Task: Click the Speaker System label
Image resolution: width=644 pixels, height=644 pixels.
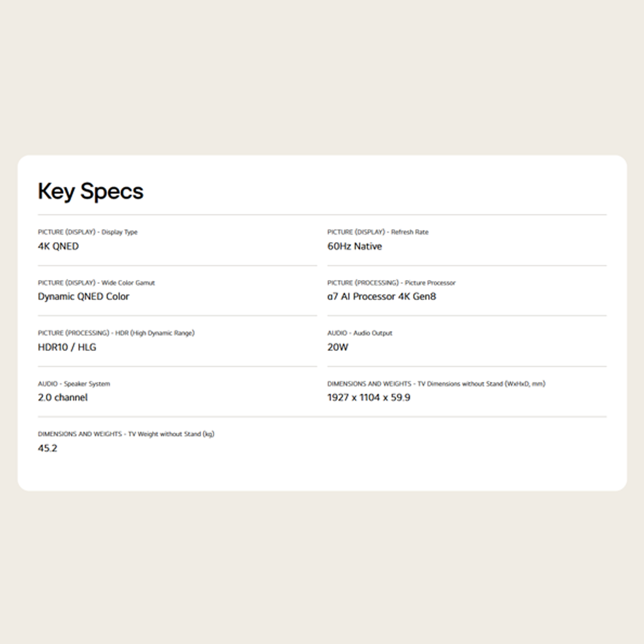Action: (74, 384)
